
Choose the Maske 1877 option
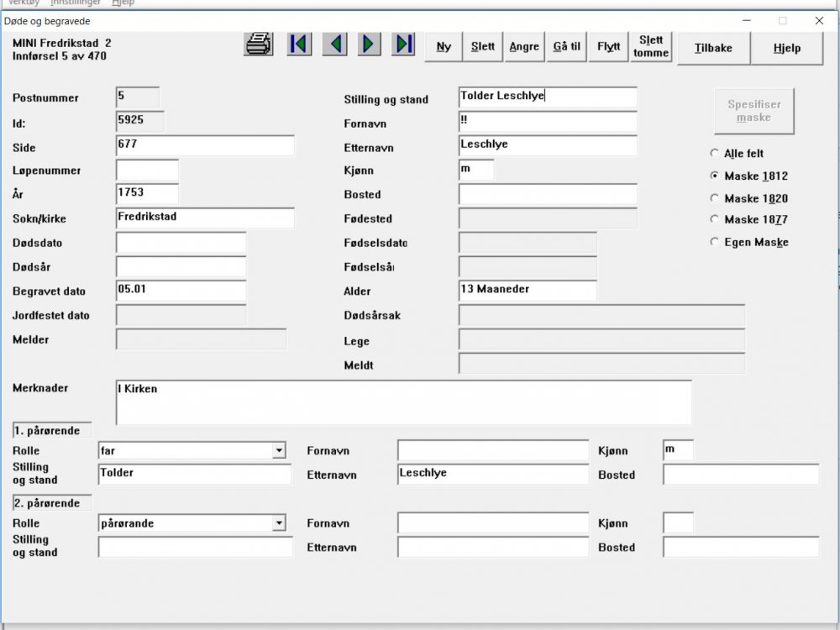pos(715,220)
